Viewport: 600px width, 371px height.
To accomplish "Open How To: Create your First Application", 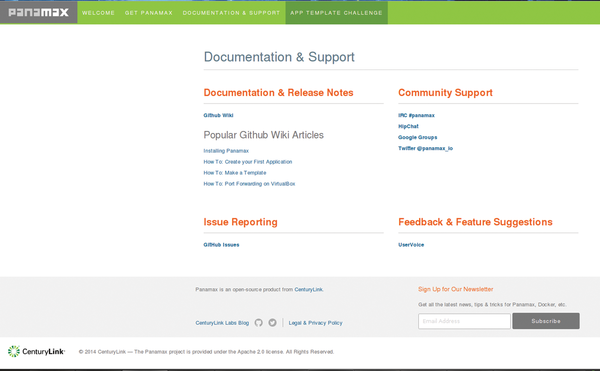I will point(248,162).
